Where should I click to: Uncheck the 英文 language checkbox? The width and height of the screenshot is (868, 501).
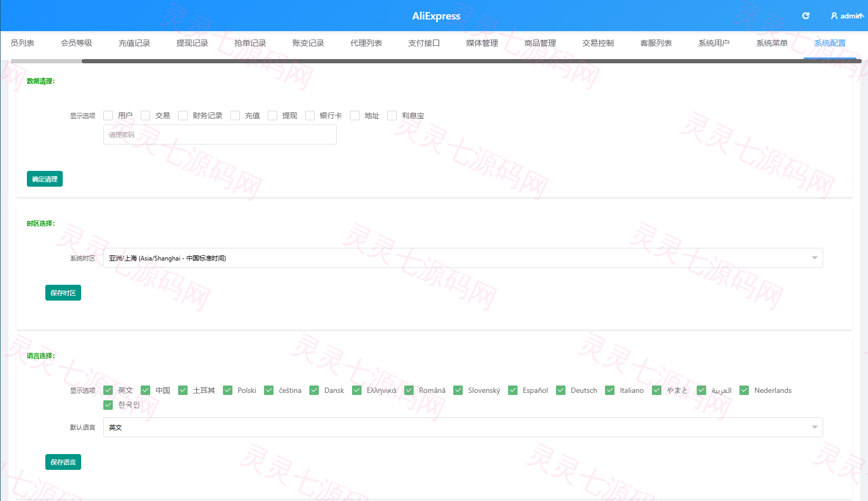point(108,390)
